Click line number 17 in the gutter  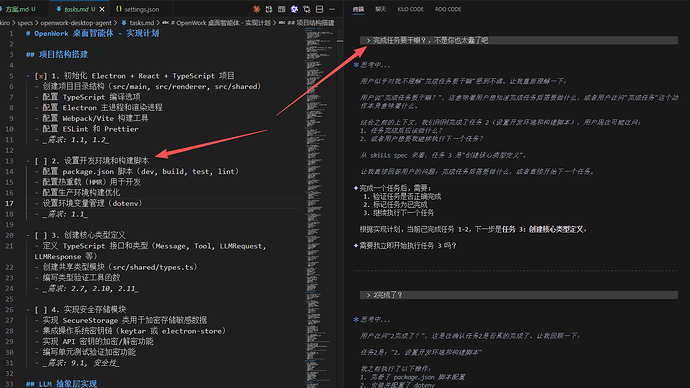[9, 203]
